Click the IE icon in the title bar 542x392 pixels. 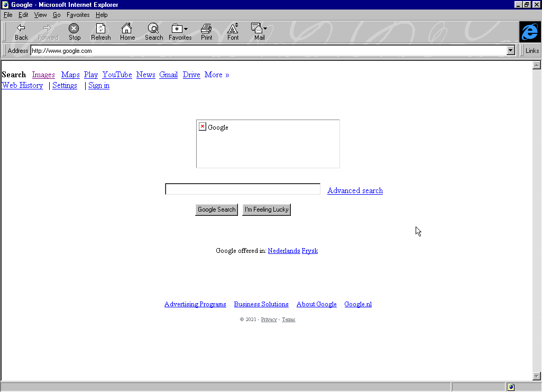pyautogui.click(x=5, y=4)
